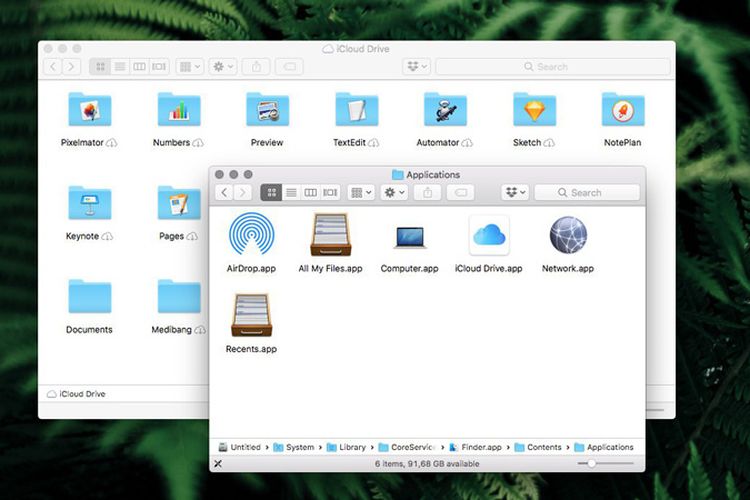Switch Applications window to icon view

pos(271,192)
